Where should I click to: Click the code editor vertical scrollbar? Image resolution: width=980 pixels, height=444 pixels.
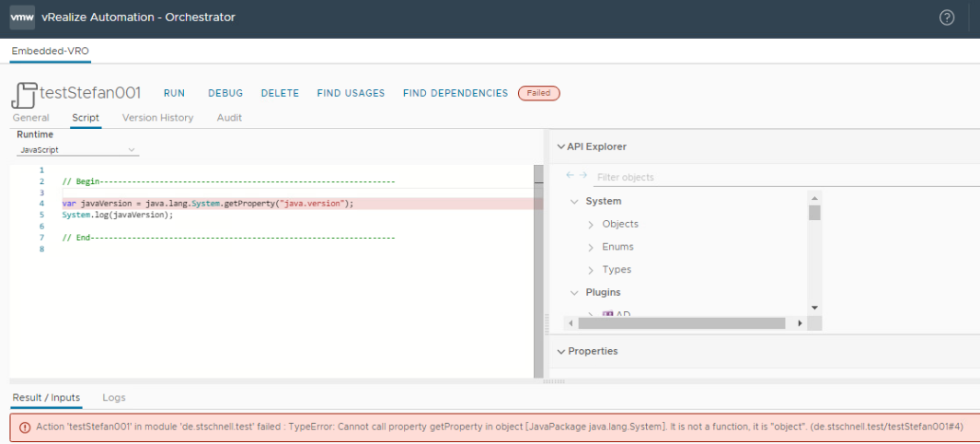(x=538, y=272)
